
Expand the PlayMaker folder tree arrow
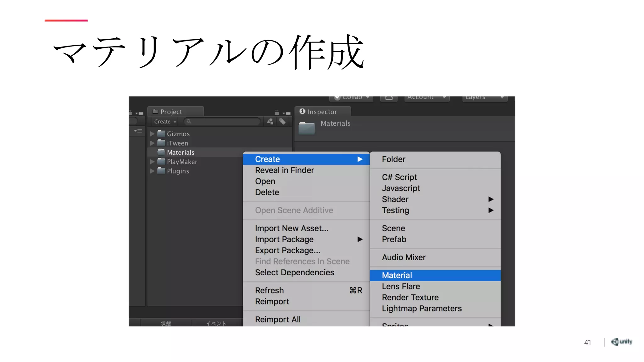coord(153,162)
